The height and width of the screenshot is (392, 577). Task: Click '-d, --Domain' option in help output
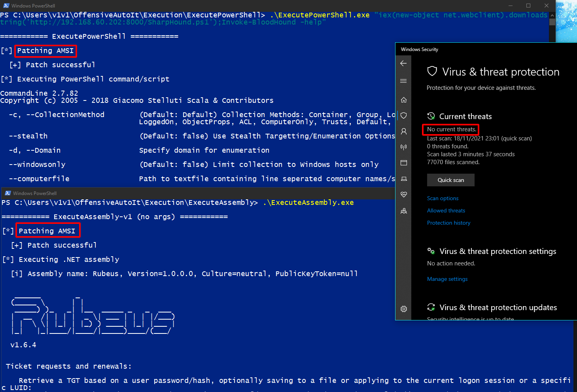pyautogui.click(x=35, y=150)
